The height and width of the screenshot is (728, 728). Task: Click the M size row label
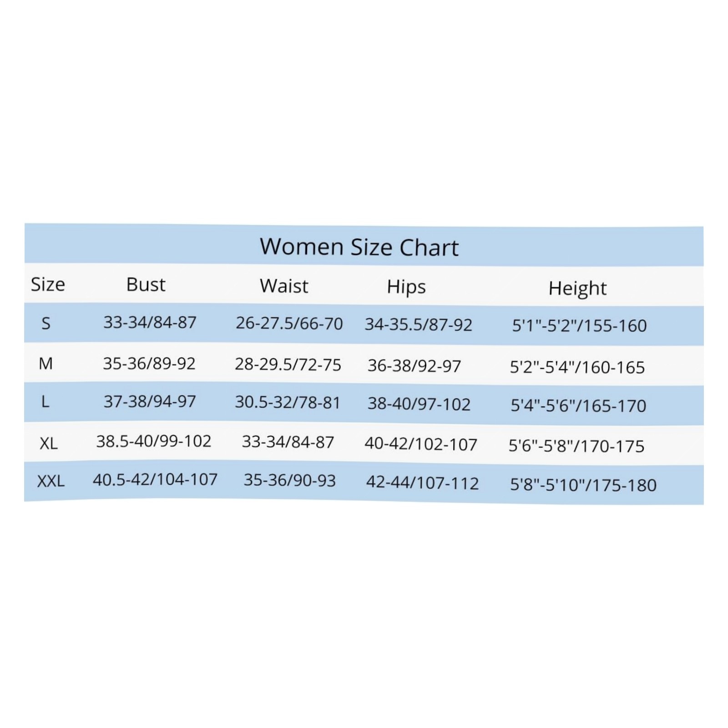click(45, 364)
